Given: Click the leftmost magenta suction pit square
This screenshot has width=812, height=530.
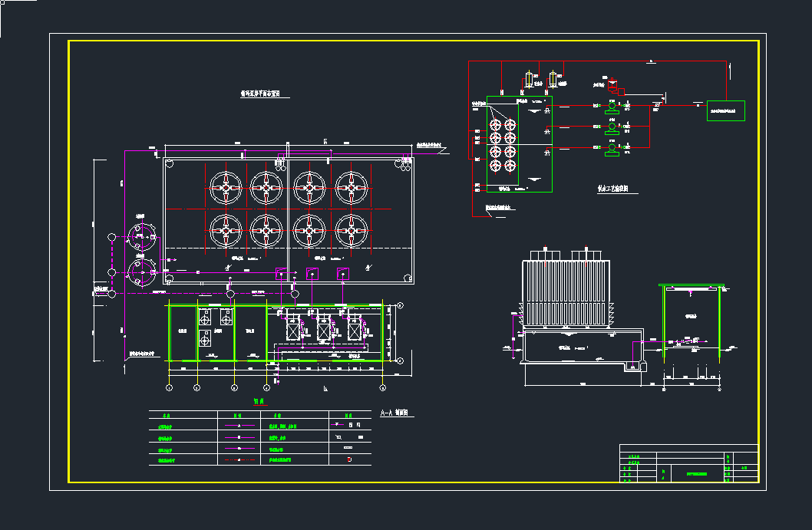Looking at the screenshot, I should (282, 274).
